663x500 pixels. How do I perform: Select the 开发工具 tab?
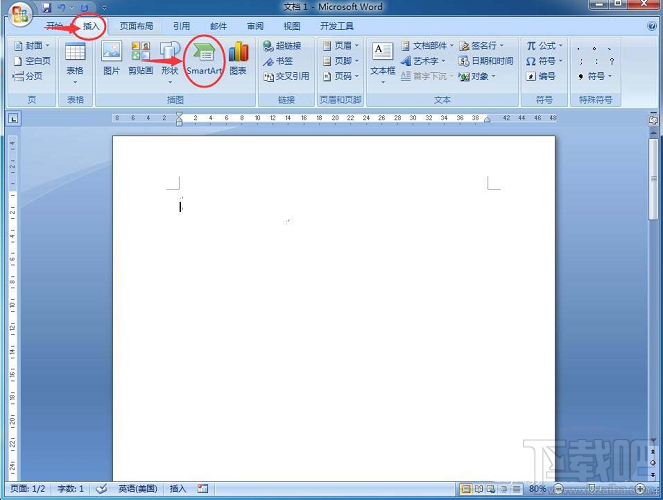pyautogui.click(x=337, y=26)
